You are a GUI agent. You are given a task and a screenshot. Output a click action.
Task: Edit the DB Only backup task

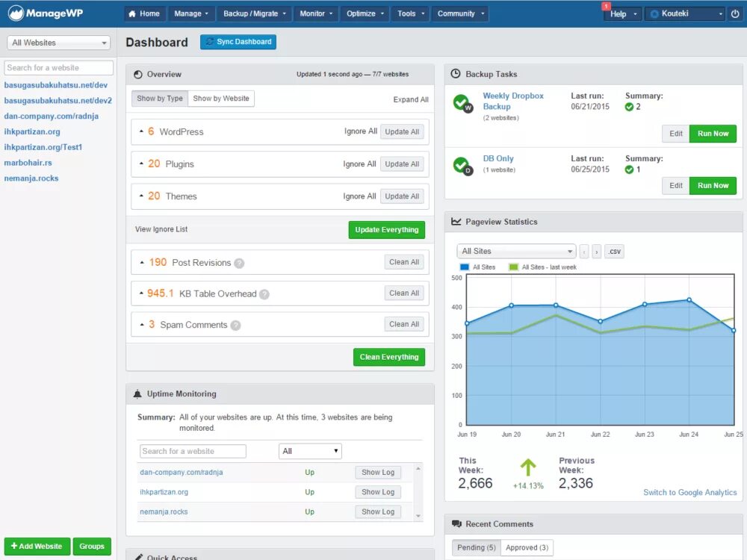pos(675,186)
